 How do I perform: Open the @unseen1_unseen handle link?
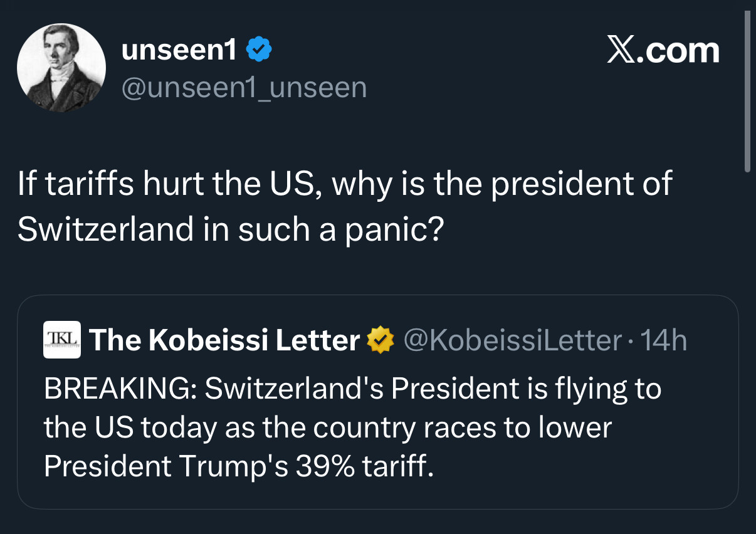pos(244,87)
